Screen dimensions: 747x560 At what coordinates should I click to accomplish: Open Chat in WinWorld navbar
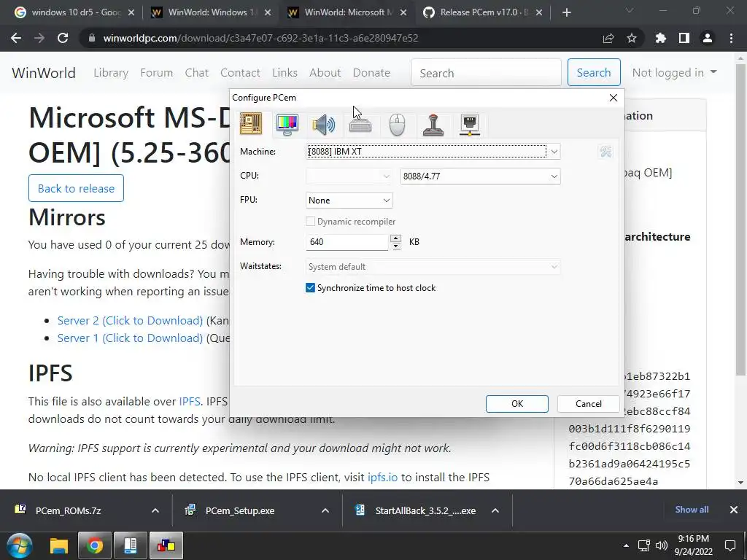197,73
